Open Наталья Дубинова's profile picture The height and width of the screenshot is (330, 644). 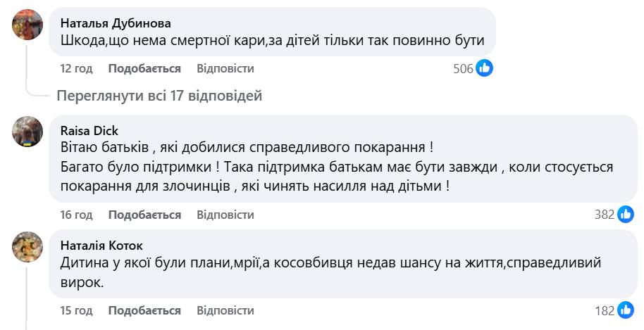28,27
